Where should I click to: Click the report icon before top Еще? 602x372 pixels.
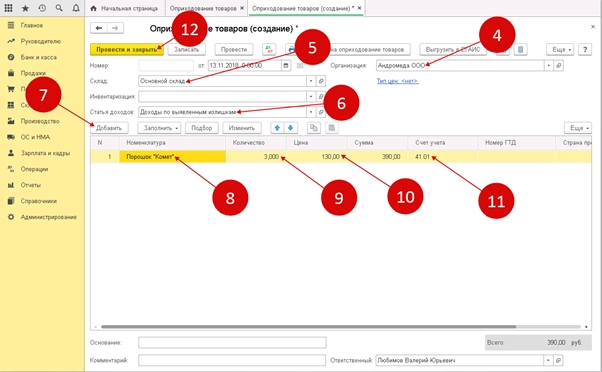520,50
